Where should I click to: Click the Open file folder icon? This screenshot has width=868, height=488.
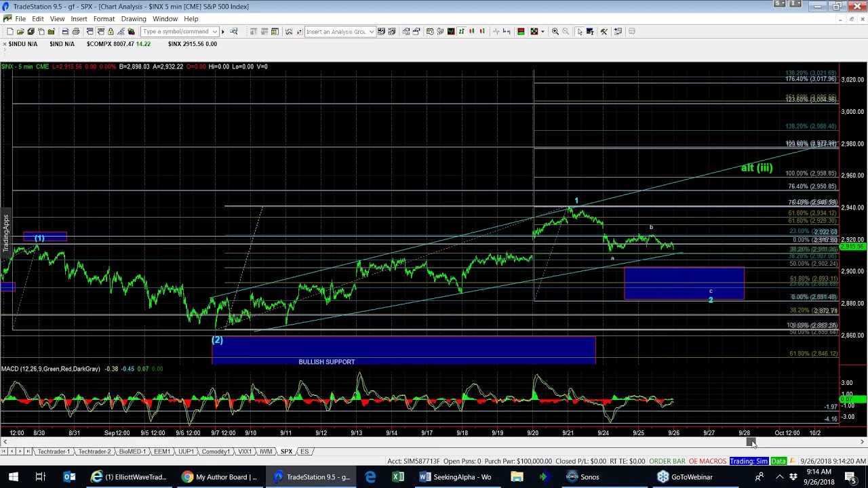[x=20, y=31]
